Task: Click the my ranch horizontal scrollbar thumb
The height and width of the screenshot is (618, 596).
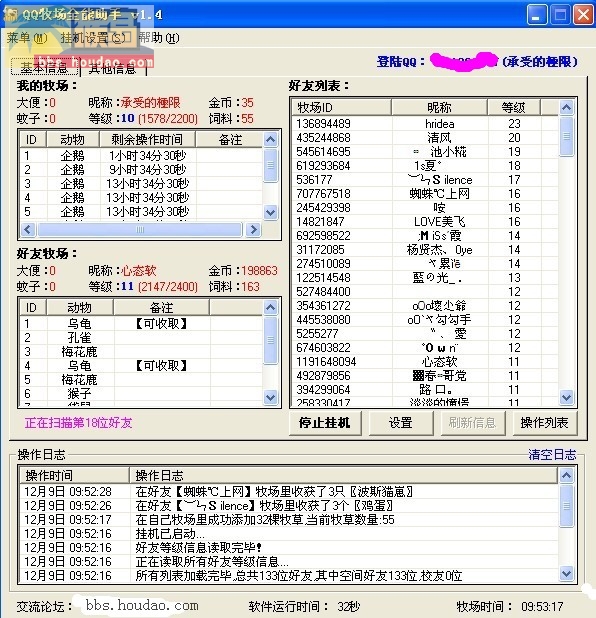Action: pos(140,229)
